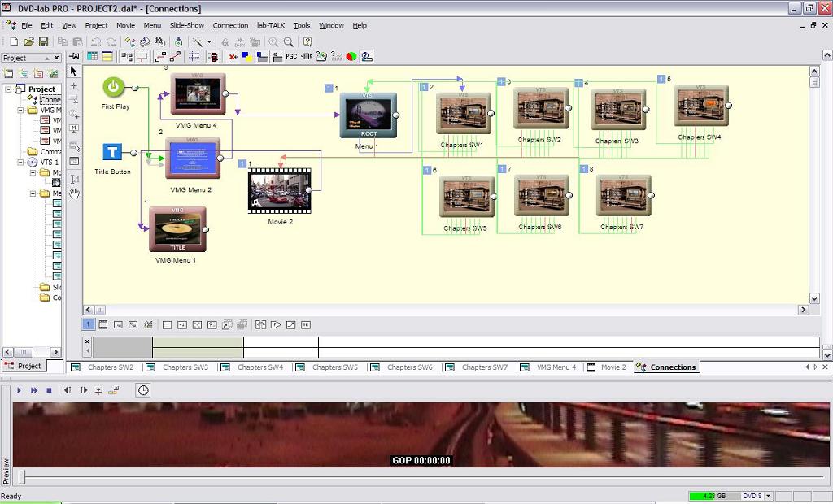
Task: Open the Tools menu
Action: 302,25
